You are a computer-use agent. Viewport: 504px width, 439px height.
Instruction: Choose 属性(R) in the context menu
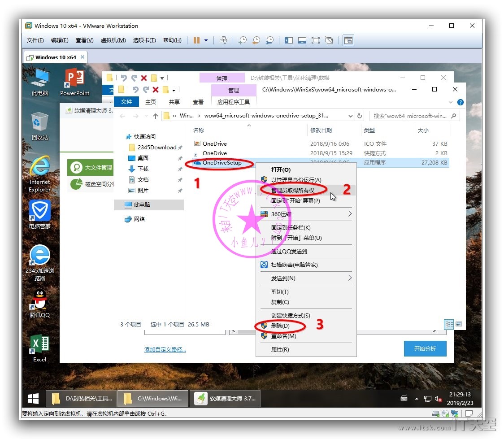(x=306, y=350)
